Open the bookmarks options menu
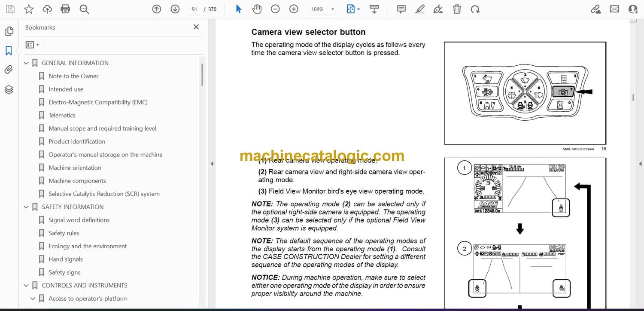Screen dimensions: 644x311 click(32, 45)
